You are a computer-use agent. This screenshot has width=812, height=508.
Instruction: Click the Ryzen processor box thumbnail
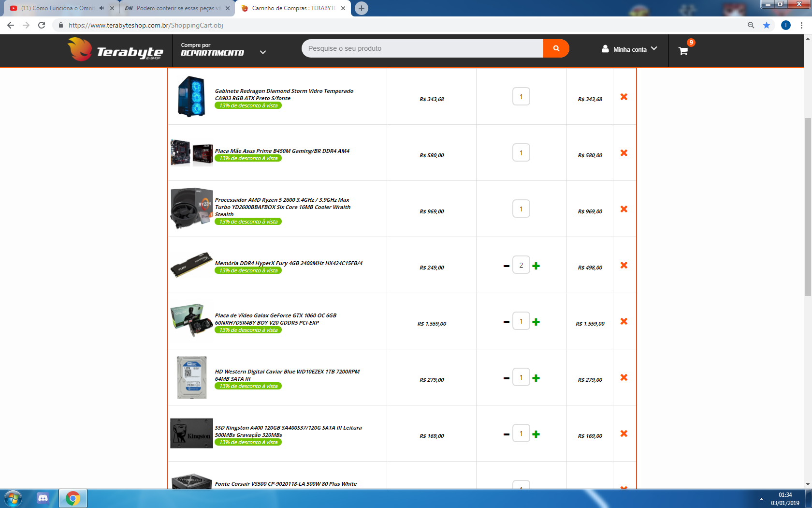tap(191, 209)
